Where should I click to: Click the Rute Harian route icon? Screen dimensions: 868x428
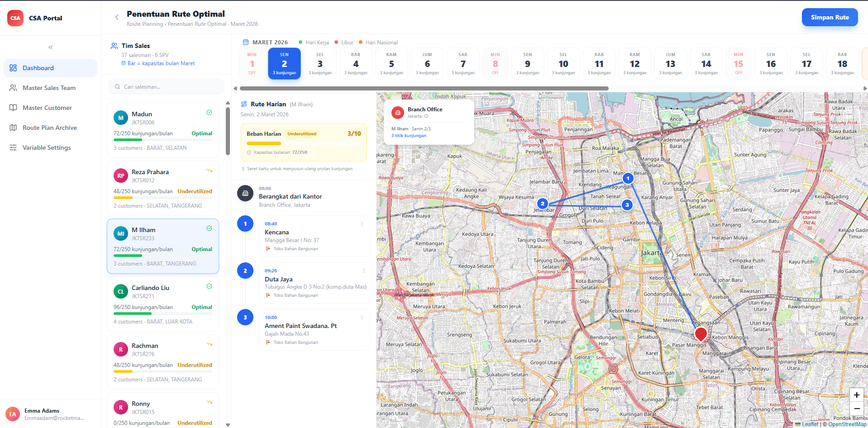coord(244,104)
